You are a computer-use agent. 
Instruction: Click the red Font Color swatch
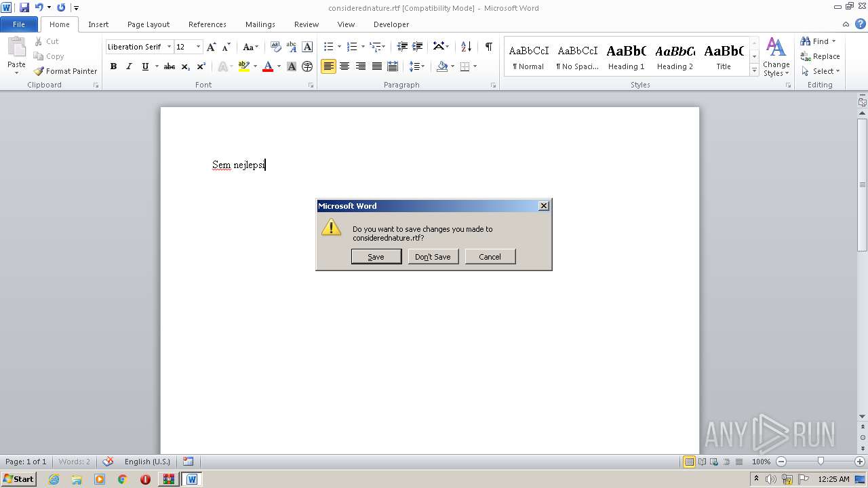(x=268, y=66)
